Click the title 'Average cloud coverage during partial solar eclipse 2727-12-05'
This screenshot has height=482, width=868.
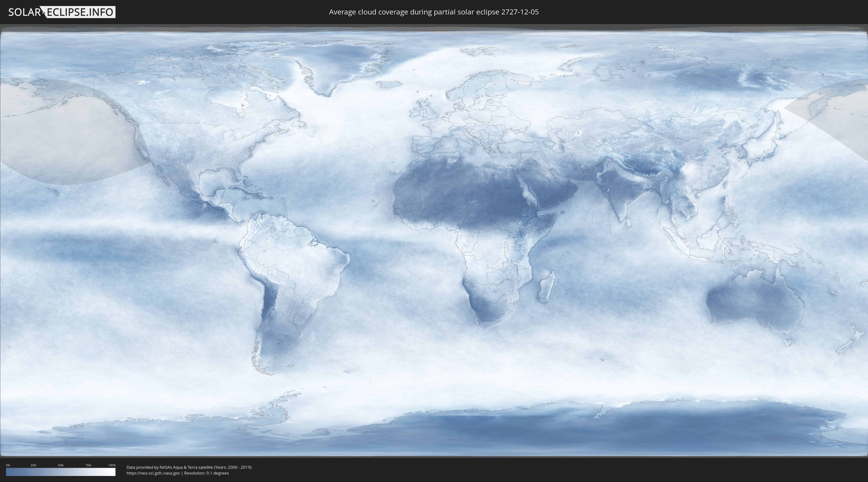coord(434,12)
